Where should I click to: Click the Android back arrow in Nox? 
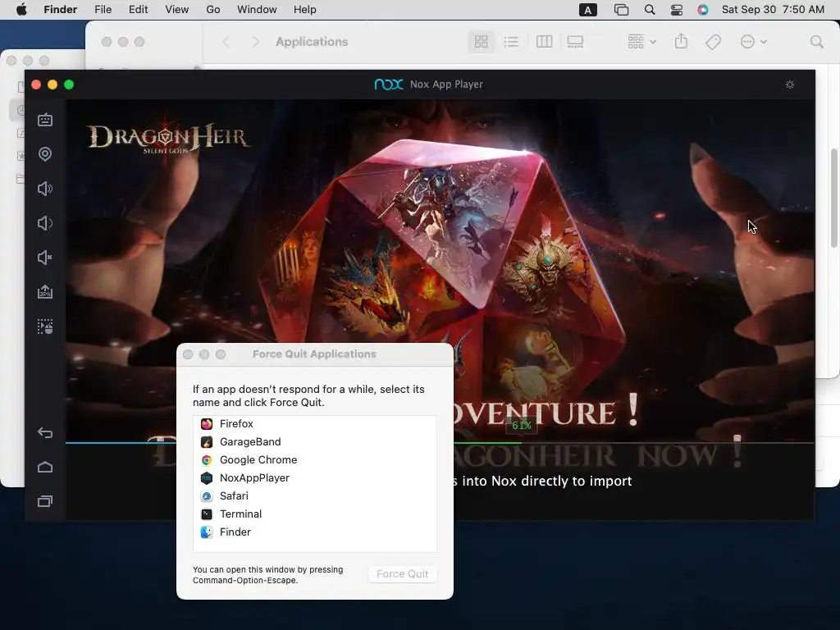[45, 432]
